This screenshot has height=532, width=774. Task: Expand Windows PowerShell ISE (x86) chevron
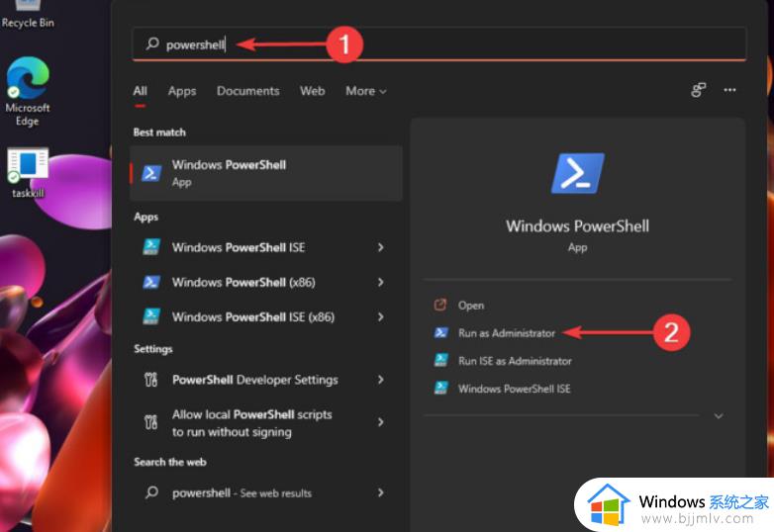point(381,316)
